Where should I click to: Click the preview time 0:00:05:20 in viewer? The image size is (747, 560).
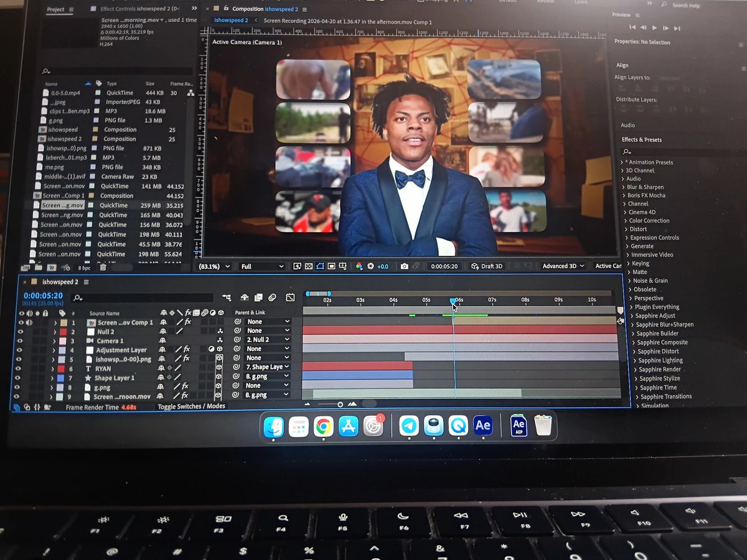pyautogui.click(x=444, y=266)
